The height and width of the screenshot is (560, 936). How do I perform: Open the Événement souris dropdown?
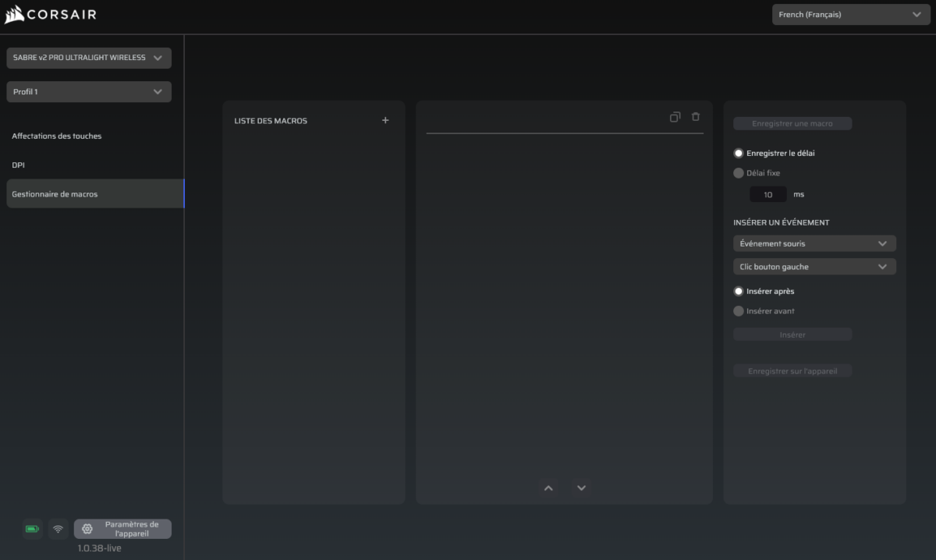click(814, 243)
